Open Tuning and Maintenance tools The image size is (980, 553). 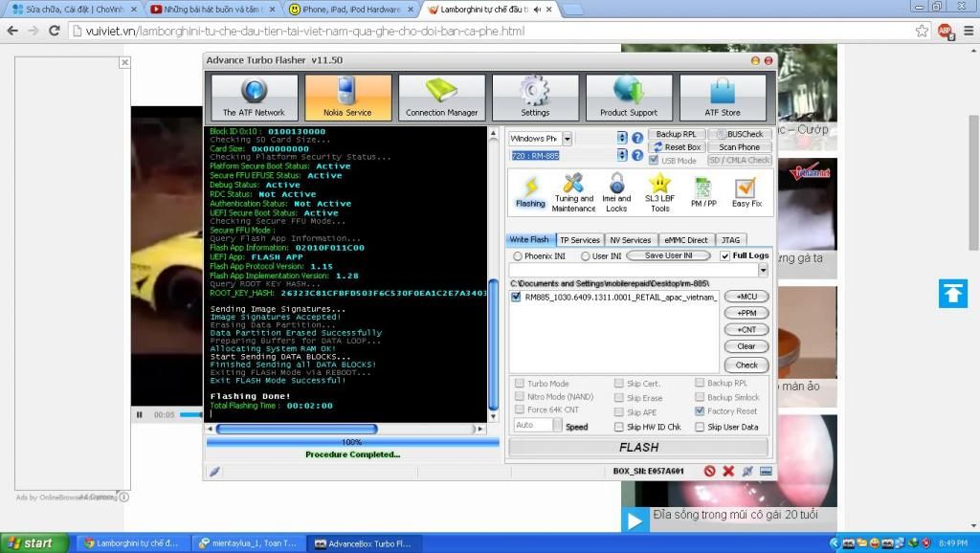pyautogui.click(x=574, y=193)
